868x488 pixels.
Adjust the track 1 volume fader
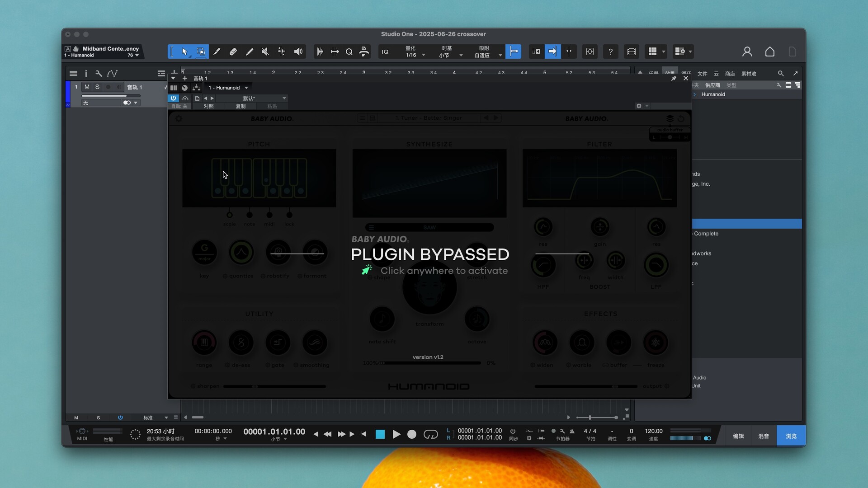[111, 96]
